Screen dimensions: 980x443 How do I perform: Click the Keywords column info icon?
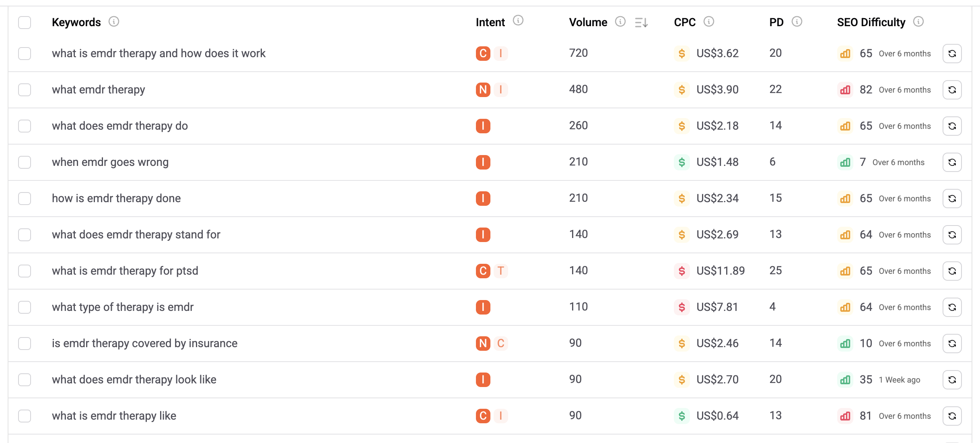point(114,21)
